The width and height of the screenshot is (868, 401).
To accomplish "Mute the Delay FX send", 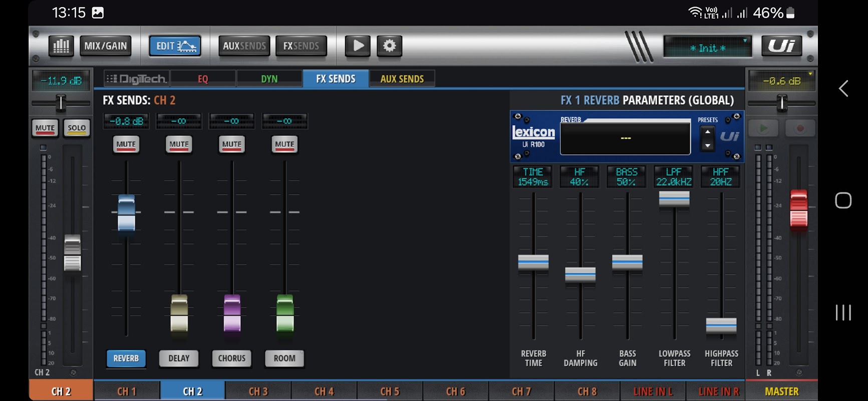I will point(179,144).
